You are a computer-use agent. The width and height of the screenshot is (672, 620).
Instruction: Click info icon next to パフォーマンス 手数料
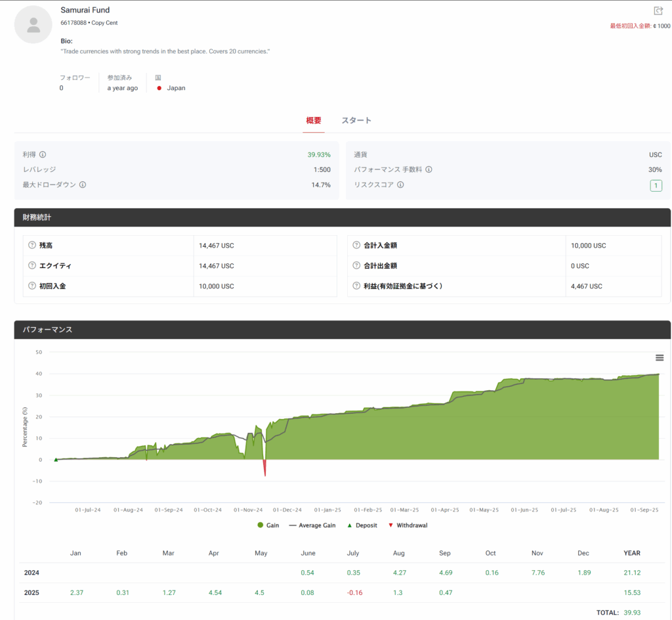(429, 169)
